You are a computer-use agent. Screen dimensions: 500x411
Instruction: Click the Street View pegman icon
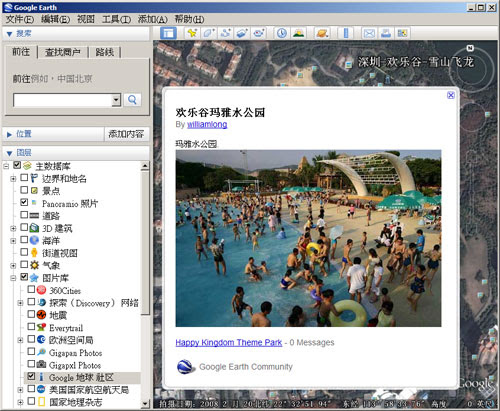34,253
